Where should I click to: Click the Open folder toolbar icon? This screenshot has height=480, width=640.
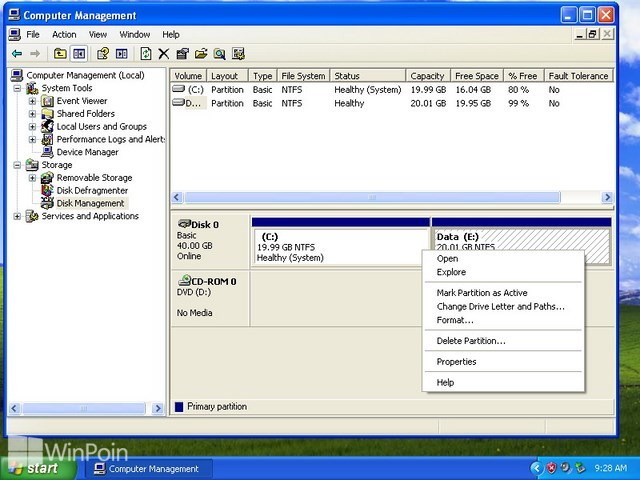[201, 53]
